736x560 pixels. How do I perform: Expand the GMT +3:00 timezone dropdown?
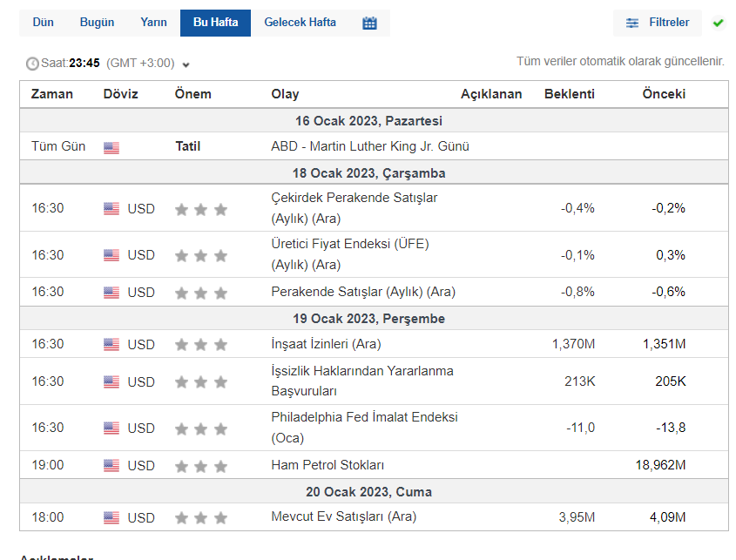(186, 64)
